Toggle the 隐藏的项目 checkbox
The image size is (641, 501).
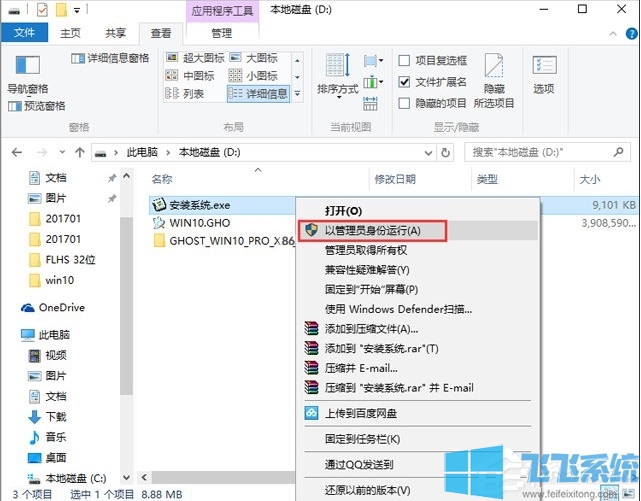(405, 102)
